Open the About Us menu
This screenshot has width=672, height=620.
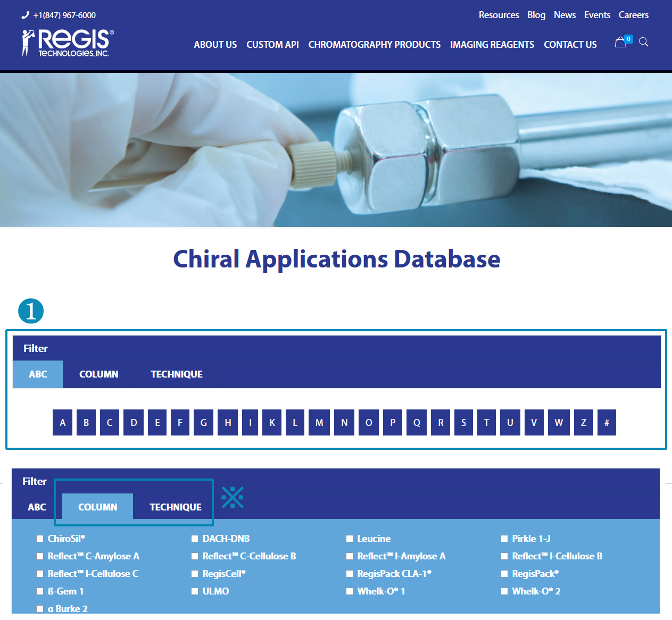(215, 45)
